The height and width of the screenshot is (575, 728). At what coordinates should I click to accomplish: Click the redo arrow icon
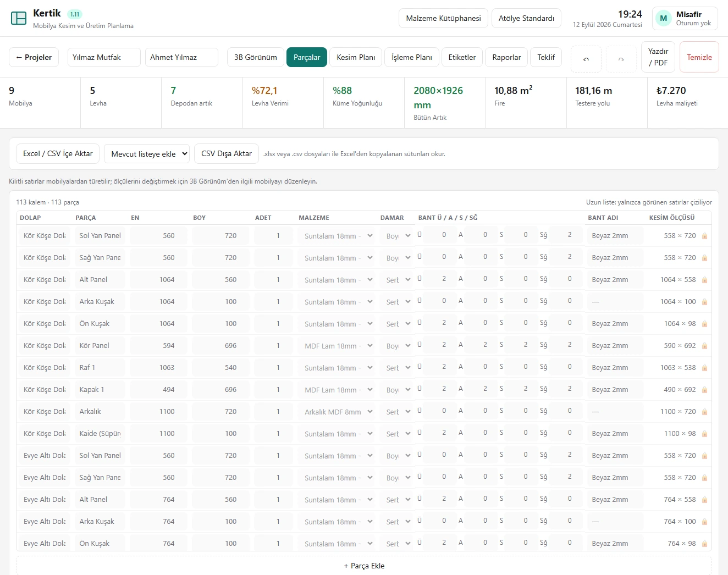(621, 59)
